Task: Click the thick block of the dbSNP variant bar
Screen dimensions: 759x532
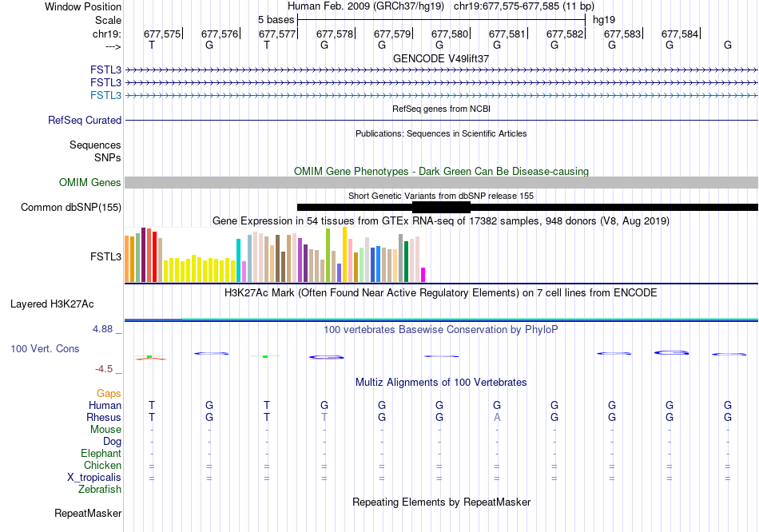Action: pos(441,207)
